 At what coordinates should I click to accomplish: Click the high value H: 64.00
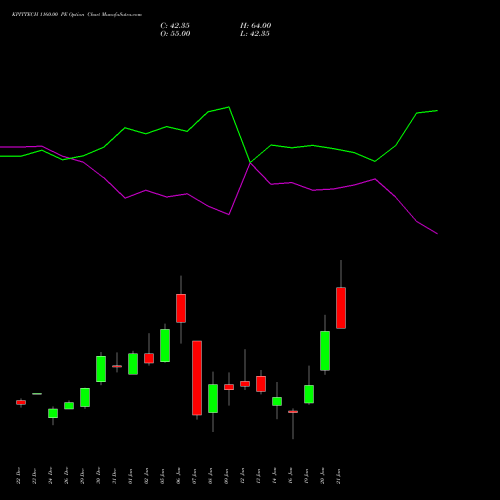[x=256, y=26]
